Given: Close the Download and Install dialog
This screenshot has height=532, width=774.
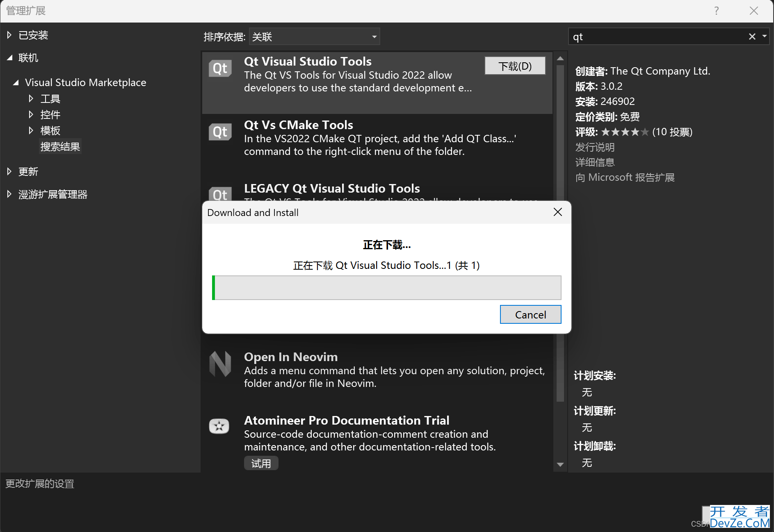Looking at the screenshot, I should pos(557,212).
